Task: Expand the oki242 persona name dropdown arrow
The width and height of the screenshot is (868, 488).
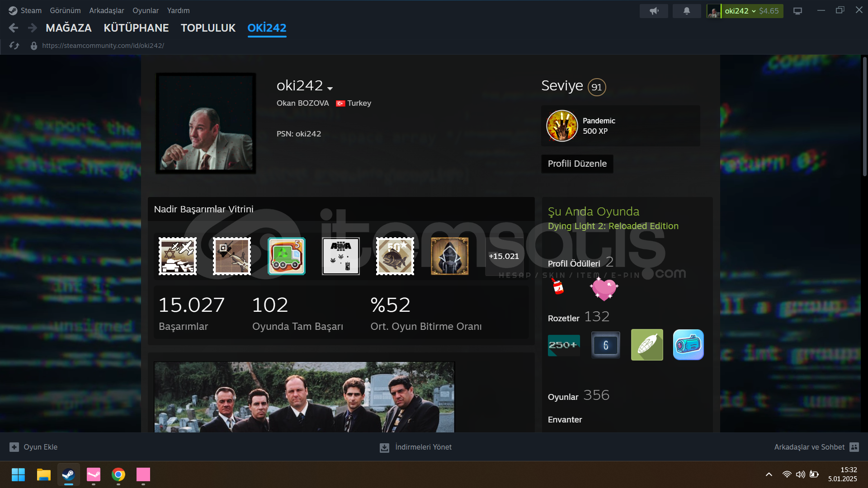Action: (330, 89)
